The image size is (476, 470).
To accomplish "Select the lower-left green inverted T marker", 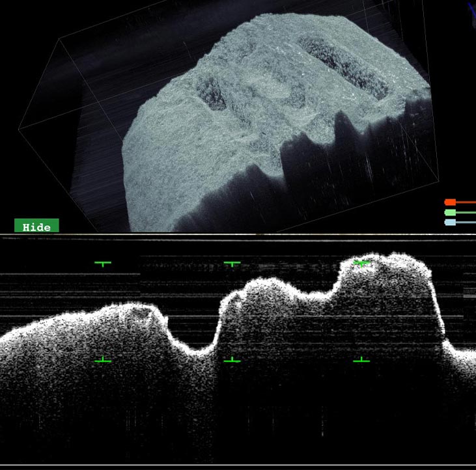I will click(103, 359).
